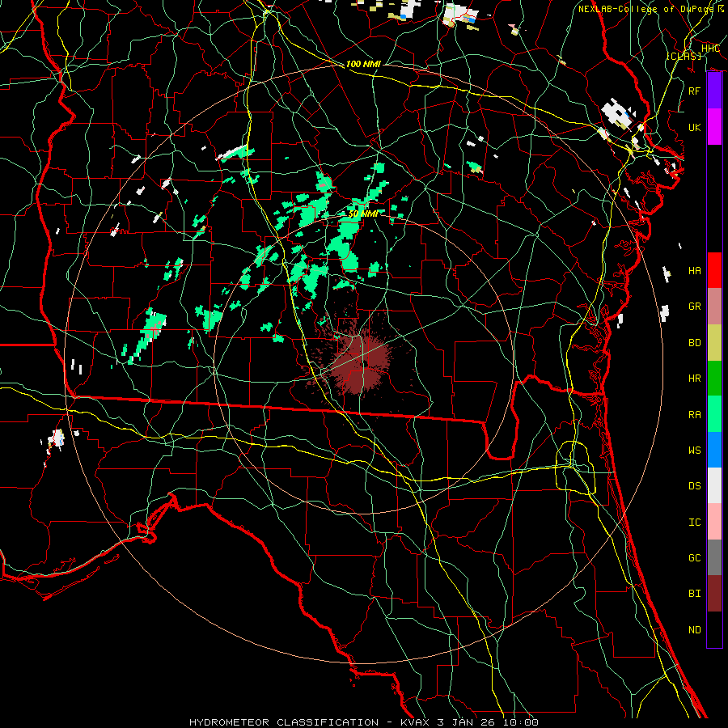Click the BI brown legend swatch
This screenshot has height=728, width=728.
pyautogui.click(x=714, y=594)
